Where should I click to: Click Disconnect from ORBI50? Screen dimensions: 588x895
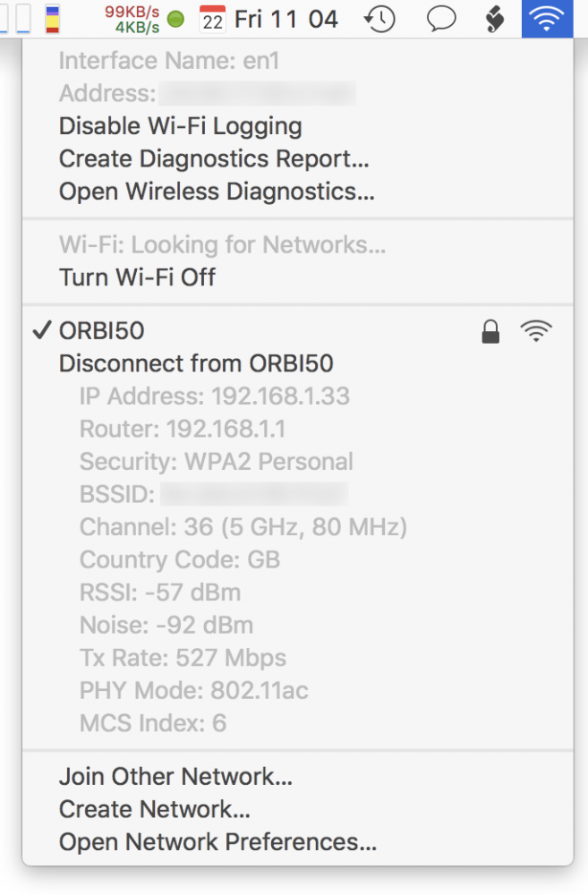[192, 363]
